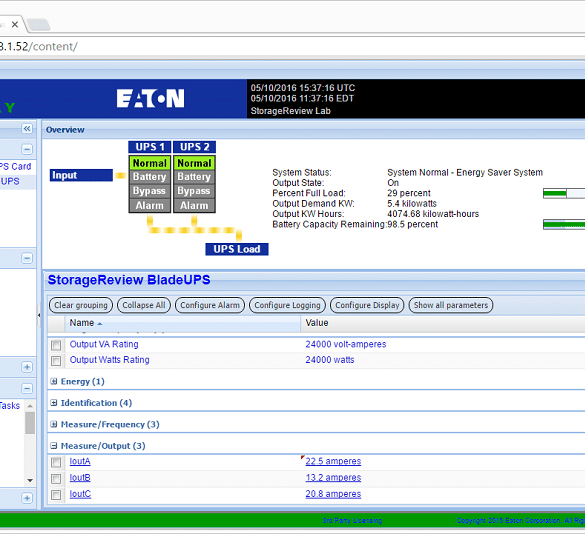Expand the bottom sidebar section with plus icon
The image size is (585, 534).
(x=27, y=498)
